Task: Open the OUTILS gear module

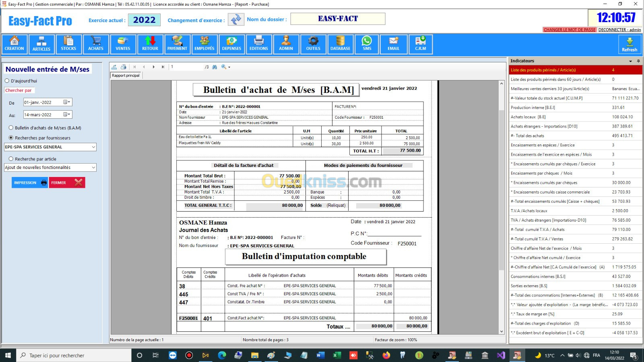Action: pyautogui.click(x=313, y=44)
